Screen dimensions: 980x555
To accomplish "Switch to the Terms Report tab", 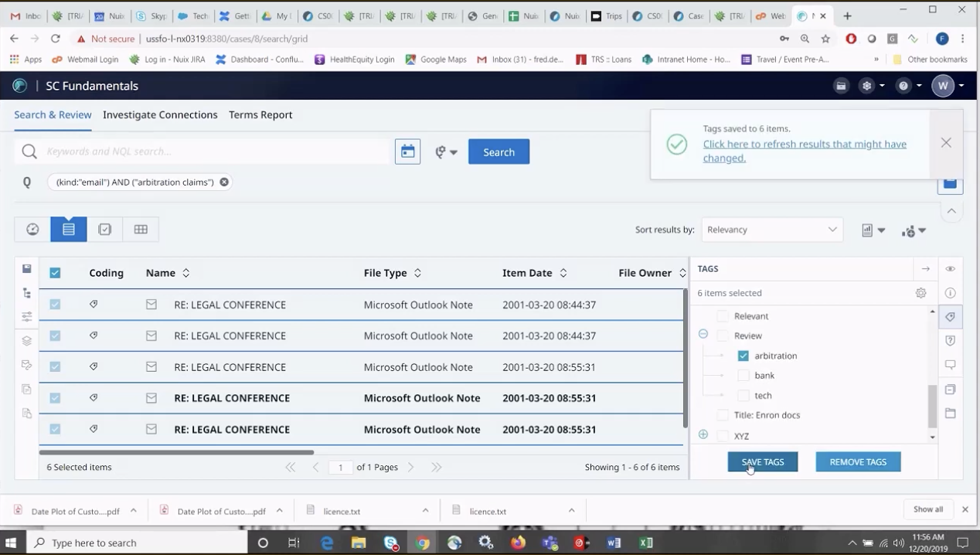I will 260,114.
